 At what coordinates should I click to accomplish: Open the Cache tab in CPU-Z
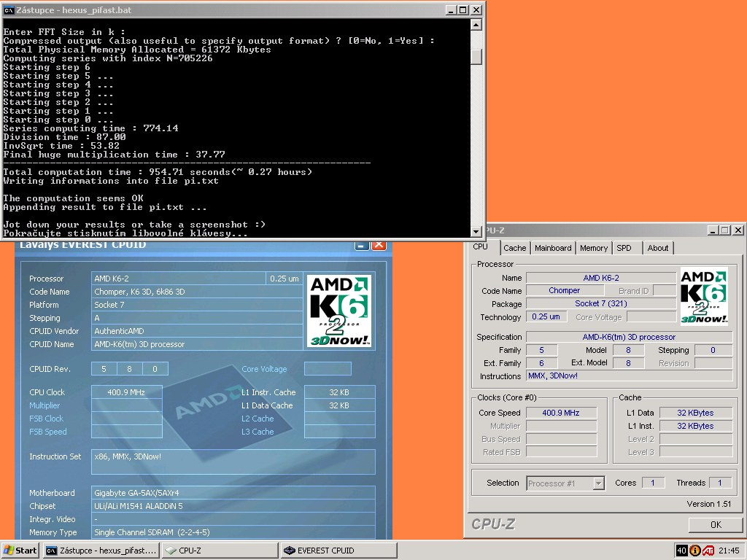[514, 248]
